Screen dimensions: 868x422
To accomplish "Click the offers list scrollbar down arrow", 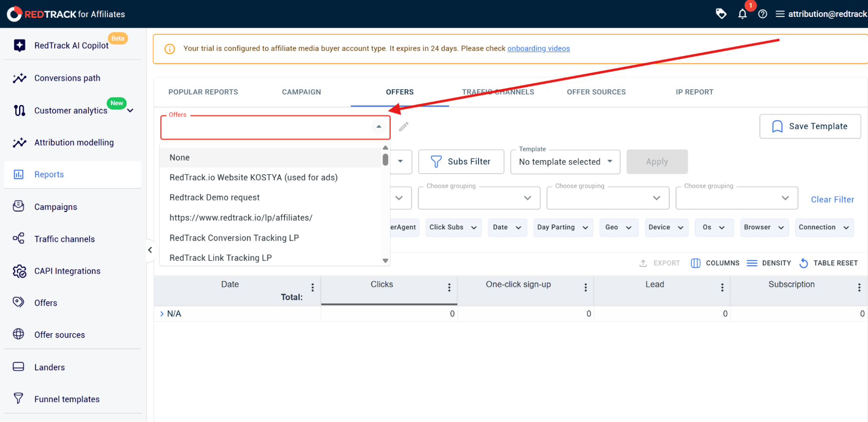I will tap(385, 261).
